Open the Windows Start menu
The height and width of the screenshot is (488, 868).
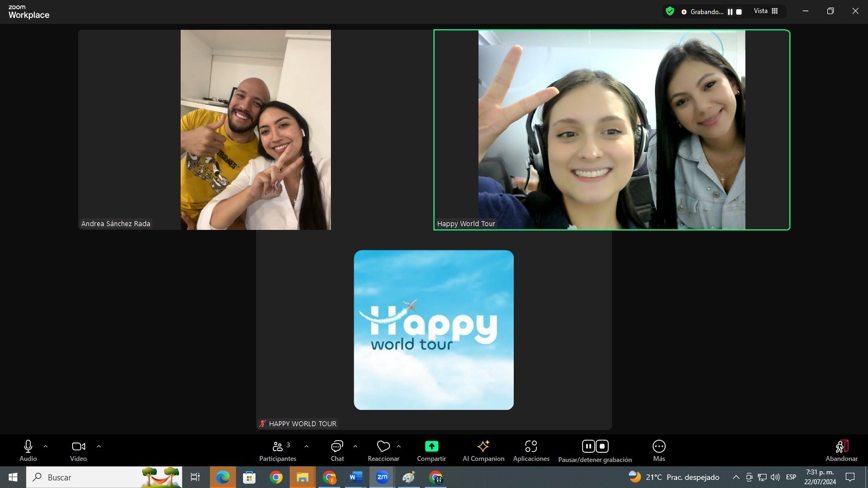tap(13, 477)
